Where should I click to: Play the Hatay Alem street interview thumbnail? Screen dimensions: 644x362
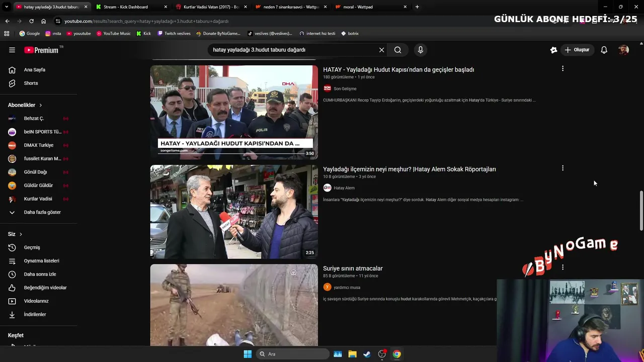click(234, 212)
